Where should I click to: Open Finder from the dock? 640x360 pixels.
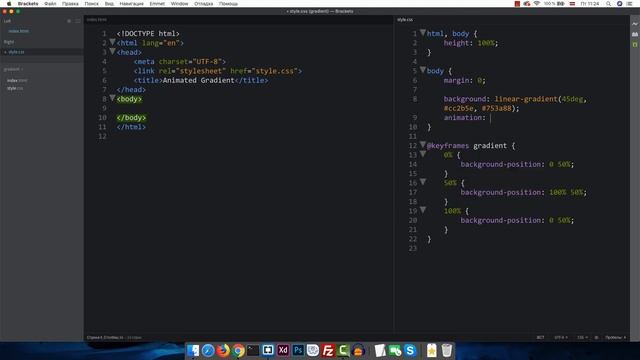(193, 350)
